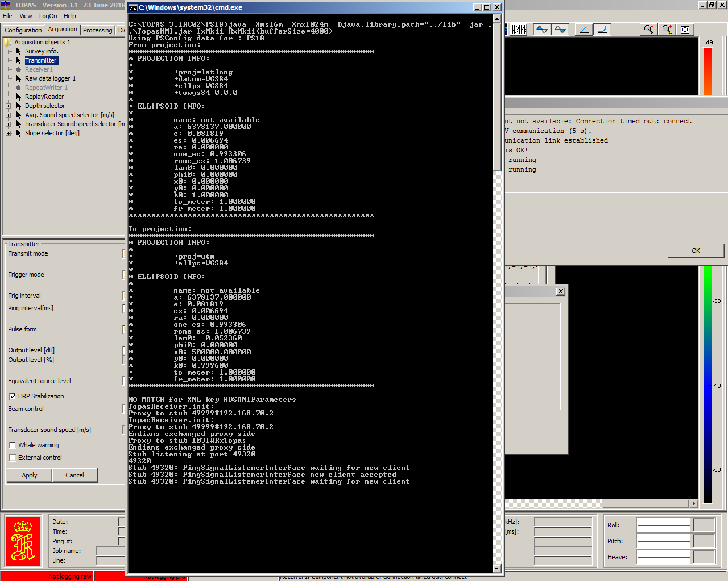Click the arrow icon beside Slope selector
Screen dimensions: 728x582
tap(19, 133)
